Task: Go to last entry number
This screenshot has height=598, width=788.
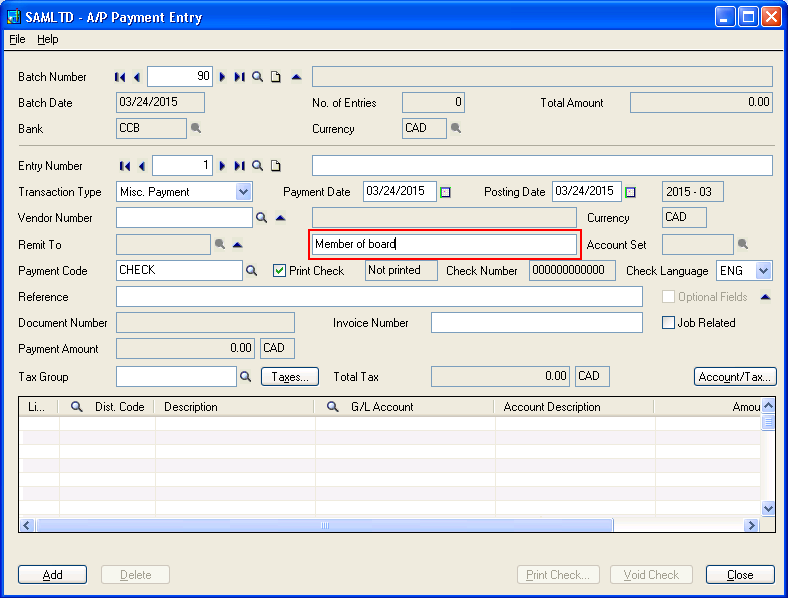Action: pyautogui.click(x=239, y=166)
